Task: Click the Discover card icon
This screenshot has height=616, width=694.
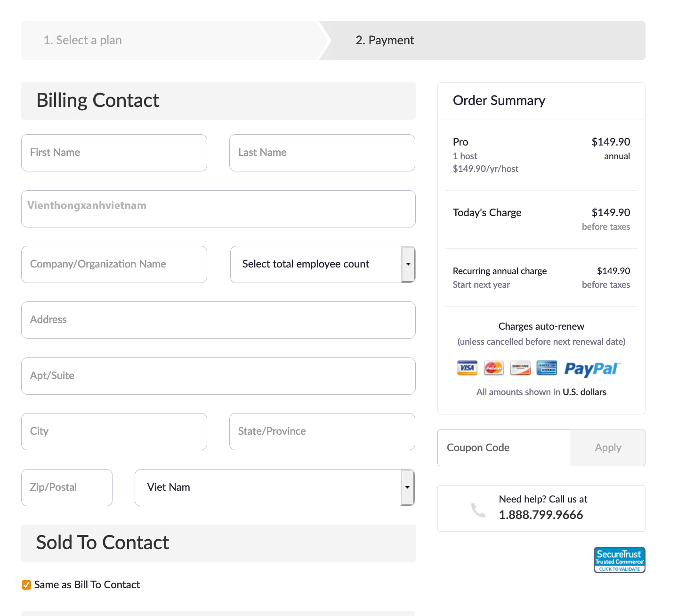Action: (x=520, y=368)
